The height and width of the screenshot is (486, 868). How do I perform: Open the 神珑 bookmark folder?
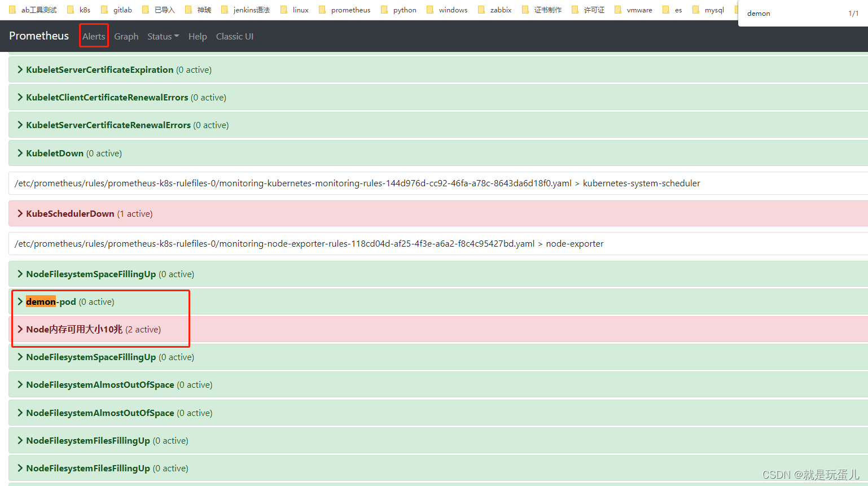coord(198,10)
